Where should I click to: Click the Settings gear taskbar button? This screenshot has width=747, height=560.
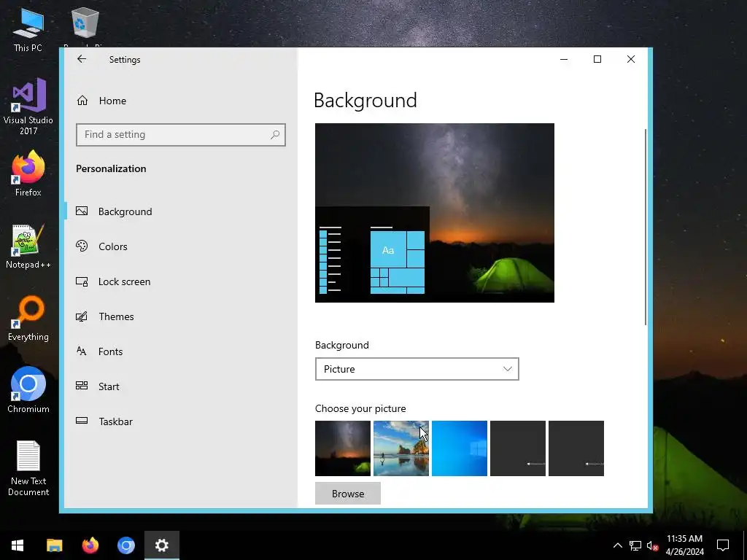[162, 545]
